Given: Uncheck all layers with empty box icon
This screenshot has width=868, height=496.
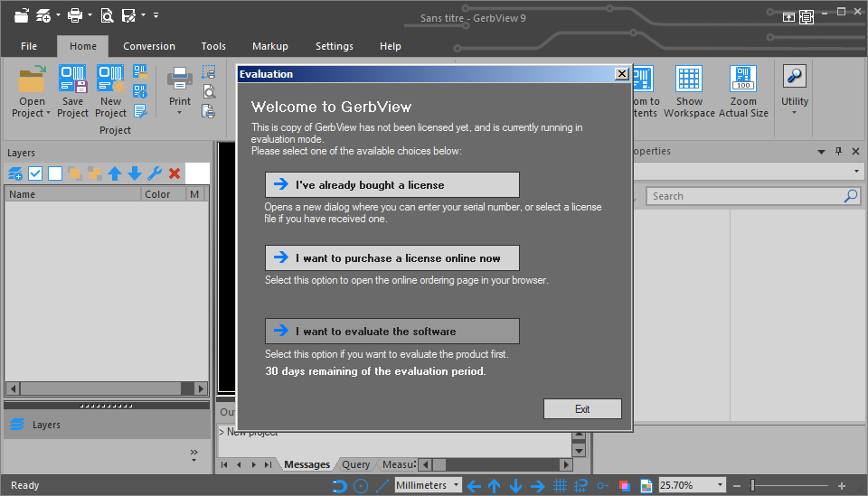Looking at the screenshot, I should click(x=55, y=173).
